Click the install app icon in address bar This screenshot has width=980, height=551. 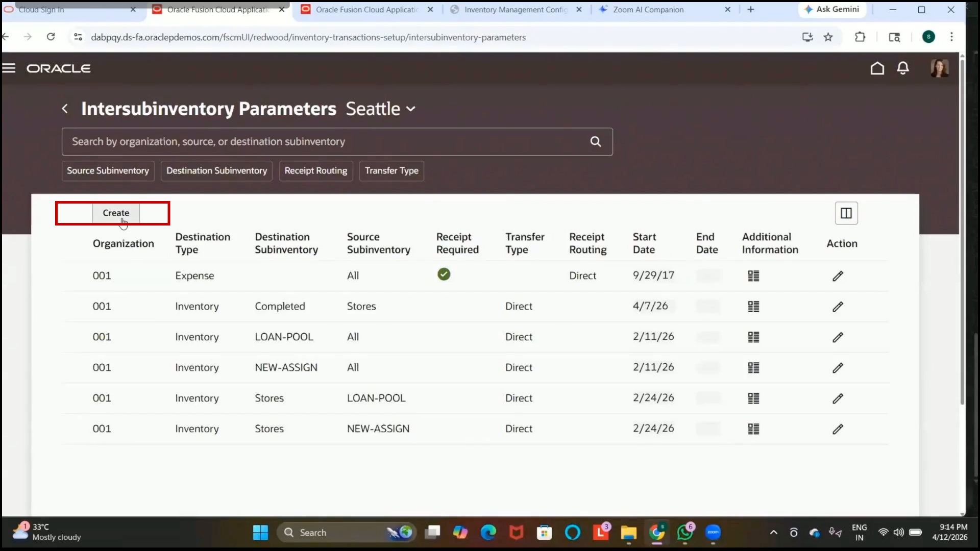(807, 37)
